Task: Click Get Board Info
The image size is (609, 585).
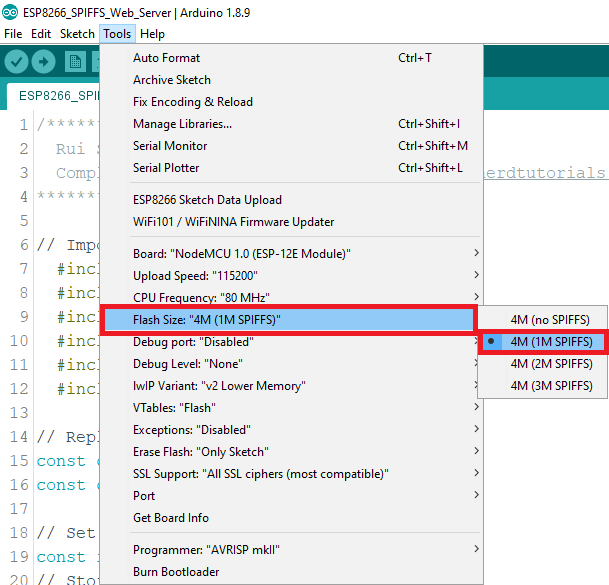Action: pos(171,518)
